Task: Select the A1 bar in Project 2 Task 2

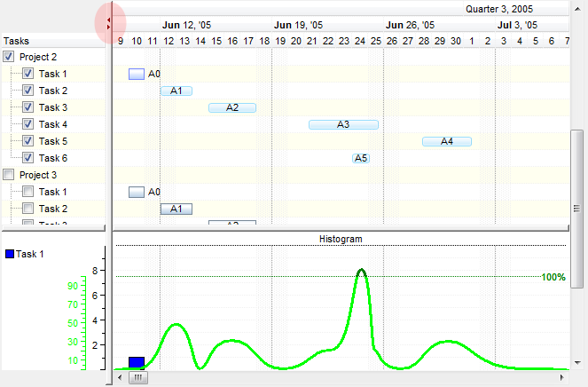Action: tap(176, 91)
